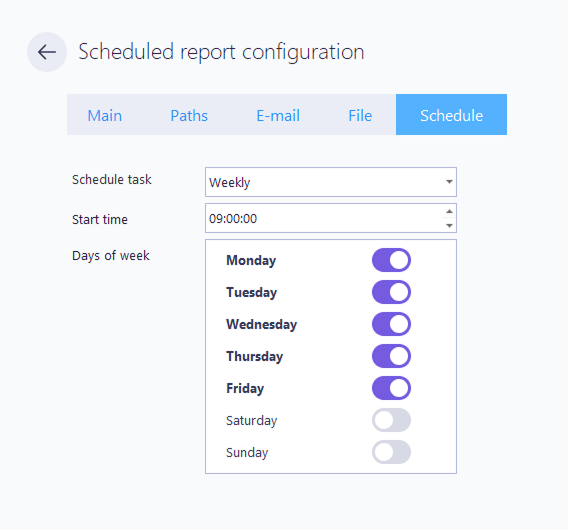The height and width of the screenshot is (530, 568).
Task: Turn off the Tuesday switch
Action: pos(391,292)
